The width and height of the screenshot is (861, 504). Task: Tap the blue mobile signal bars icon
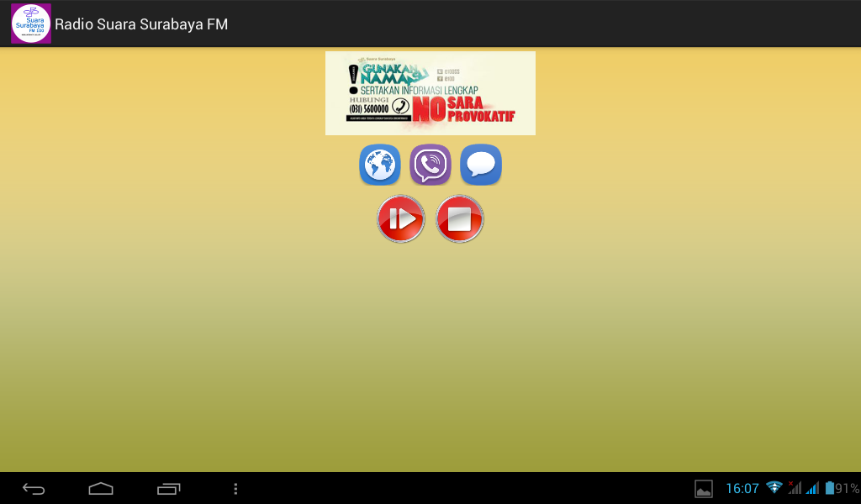[813, 487]
